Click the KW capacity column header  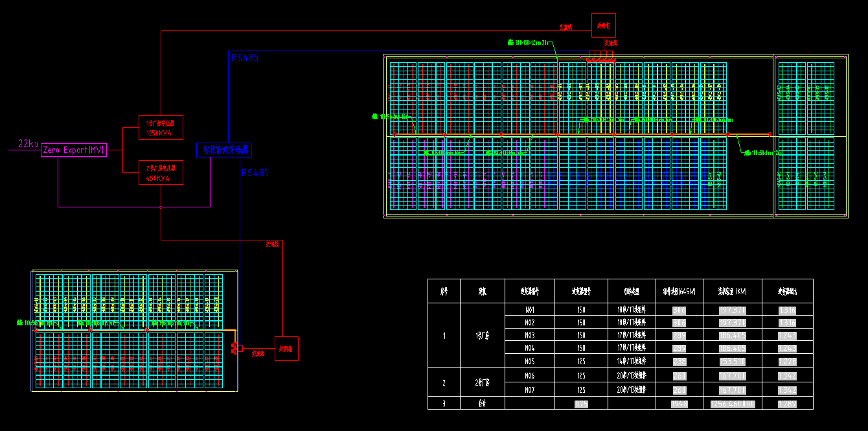click(733, 291)
